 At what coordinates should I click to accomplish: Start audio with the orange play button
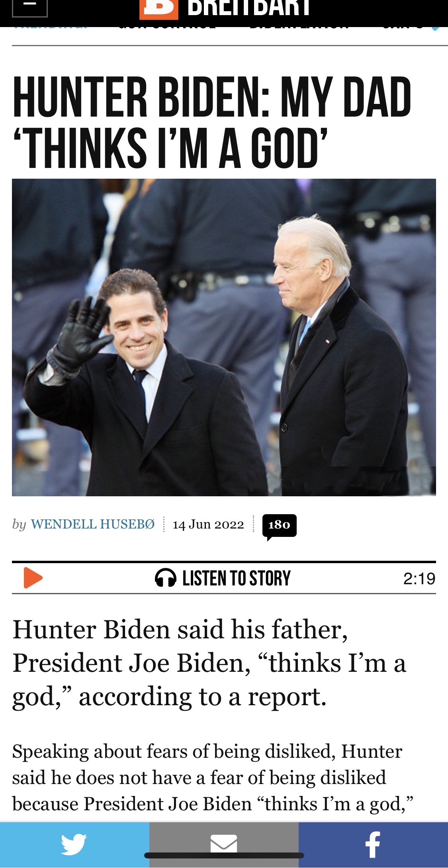point(33,578)
